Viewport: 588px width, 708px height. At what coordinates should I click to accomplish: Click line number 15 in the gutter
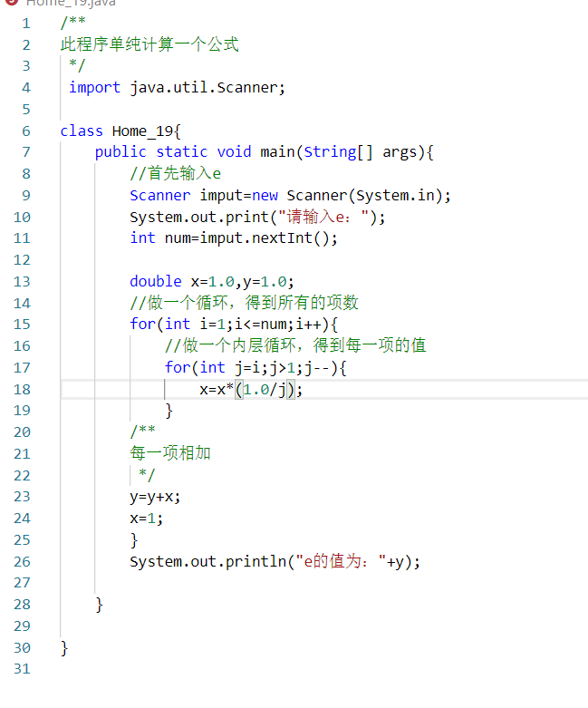click(x=22, y=325)
